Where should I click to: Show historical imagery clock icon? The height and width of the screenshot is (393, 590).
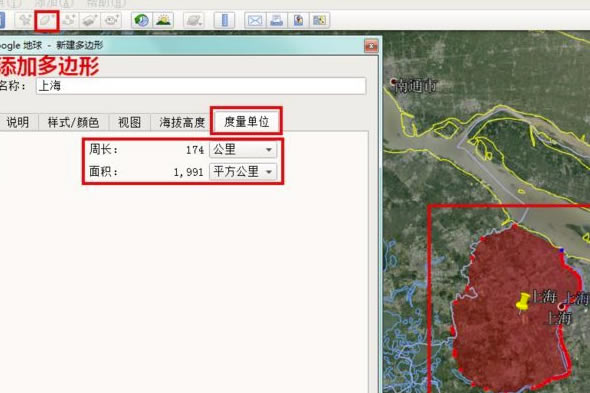click(141, 20)
